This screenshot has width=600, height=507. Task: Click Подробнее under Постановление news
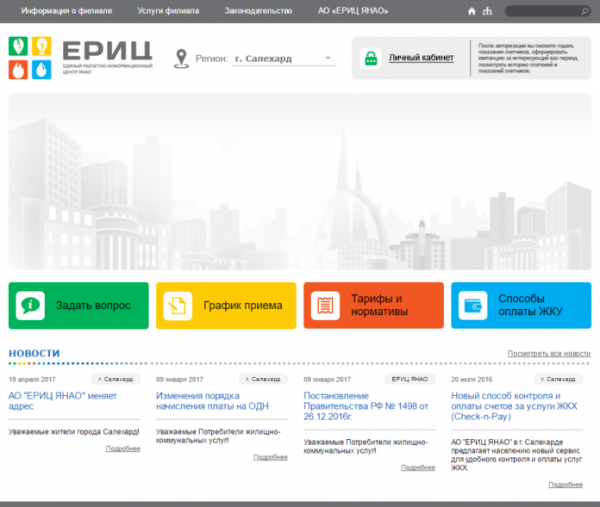coord(418,468)
